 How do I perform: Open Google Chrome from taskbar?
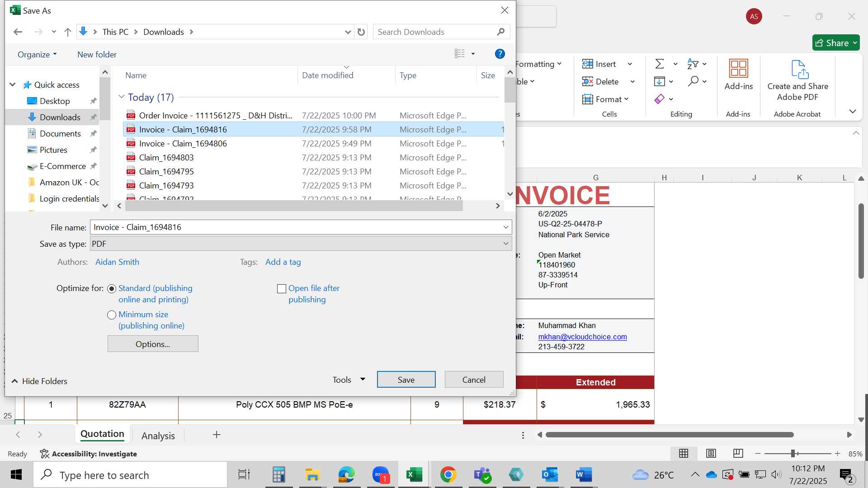click(x=448, y=475)
